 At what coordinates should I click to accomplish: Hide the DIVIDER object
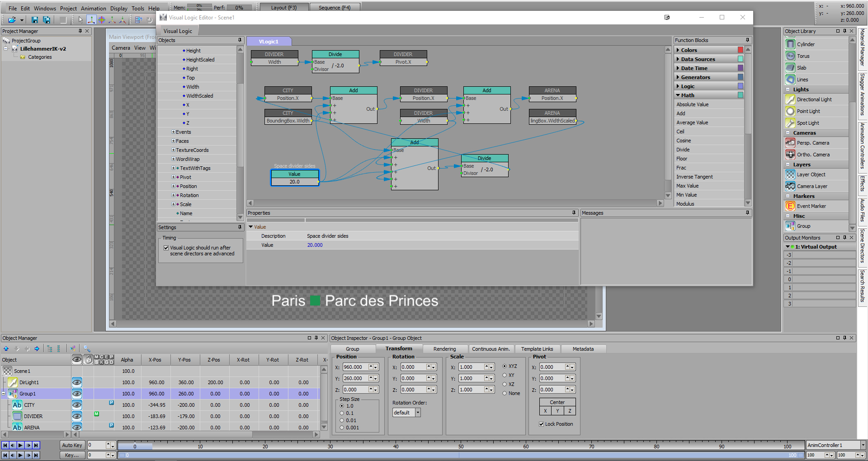click(77, 416)
